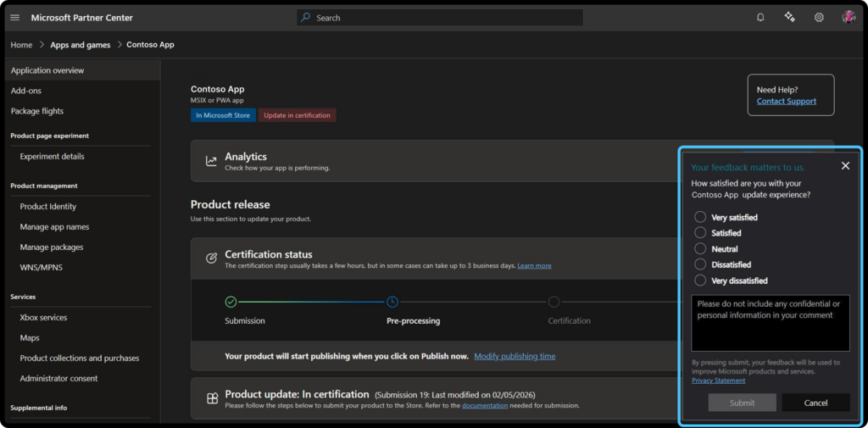Open Xbox services in the sidebar
Screen dimensions: 868x428
tap(43, 318)
